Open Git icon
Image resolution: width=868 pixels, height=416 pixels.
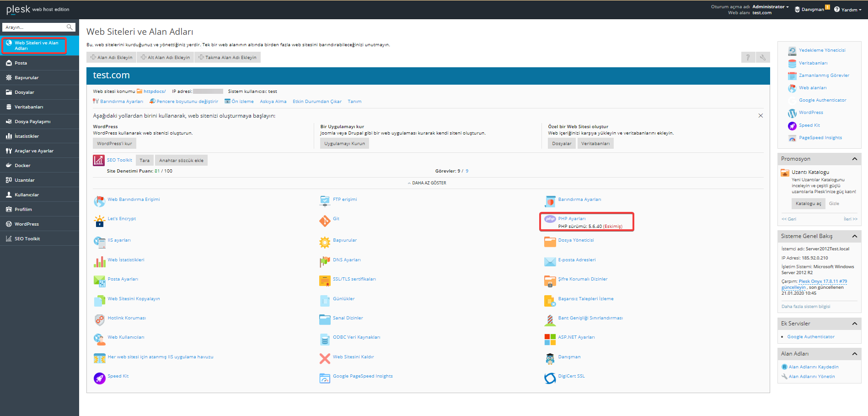(x=325, y=221)
